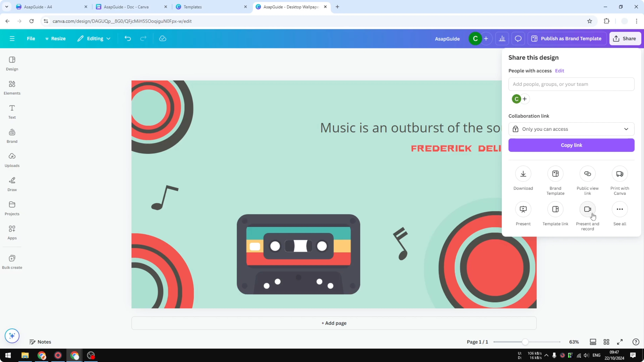This screenshot has height=362, width=644.
Task: Click the Copy link button
Action: tap(572, 145)
